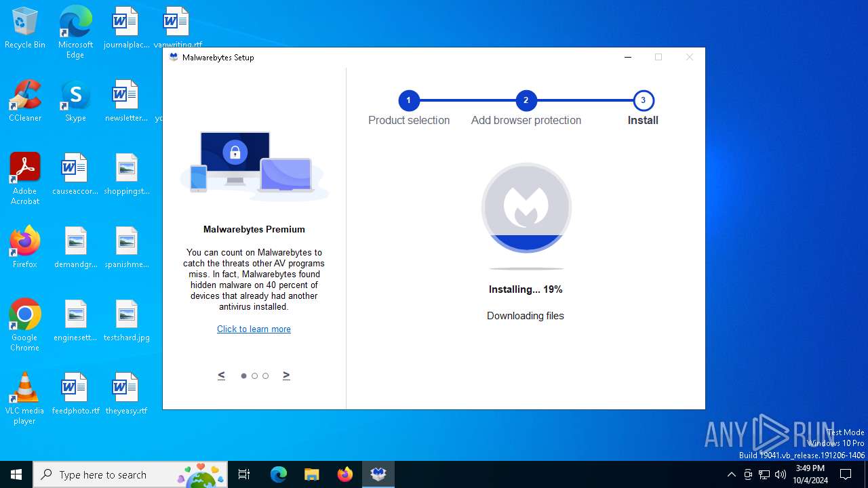Close the Malwarebytes Setup window
This screenshot has height=488, width=868.
click(x=689, y=58)
